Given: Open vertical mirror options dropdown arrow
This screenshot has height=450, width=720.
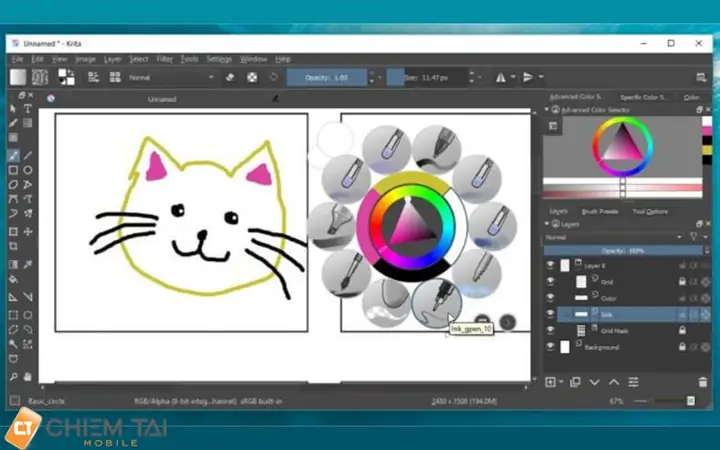Looking at the screenshot, I should click(541, 77).
